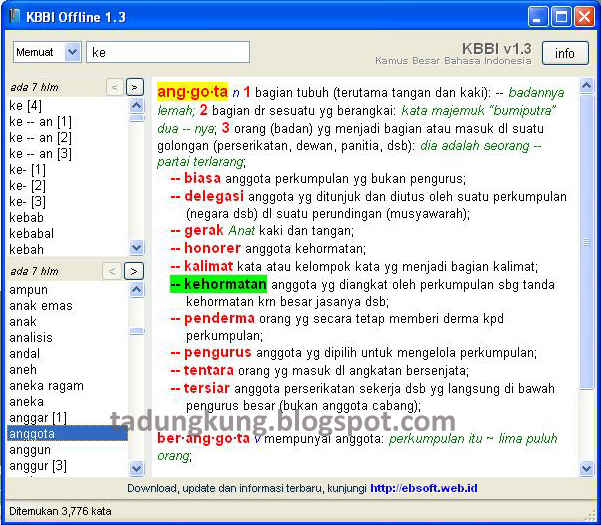Select the 'anggar [1]' entry

38,418
